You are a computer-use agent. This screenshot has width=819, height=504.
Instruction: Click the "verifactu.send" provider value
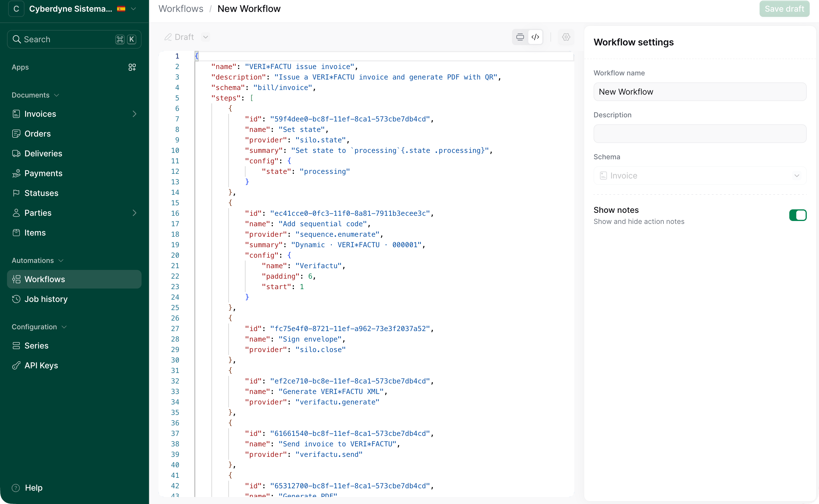pyautogui.click(x=329, y=454)
